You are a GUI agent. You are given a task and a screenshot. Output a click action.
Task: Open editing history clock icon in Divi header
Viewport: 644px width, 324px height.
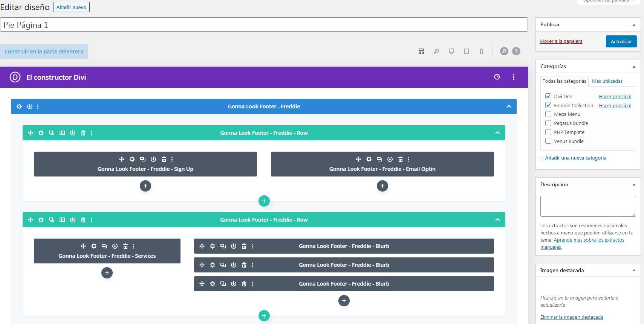coord(497,77)
